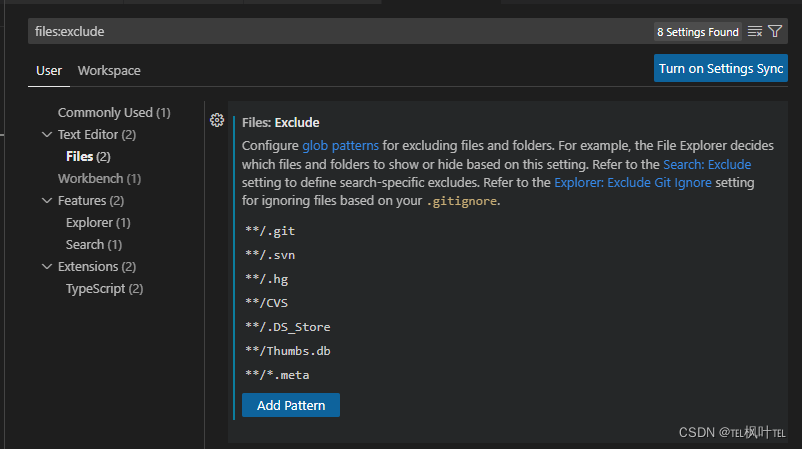Open the gear menu for Files: Exclude

(x=216, y=120)
